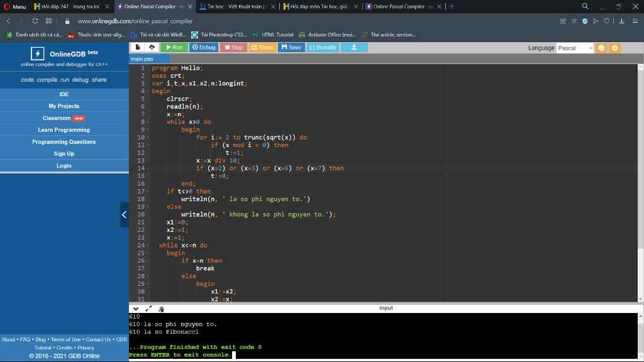Open the orange info icon near Language
The image size is (644, 362).
[x=601, y=48]
